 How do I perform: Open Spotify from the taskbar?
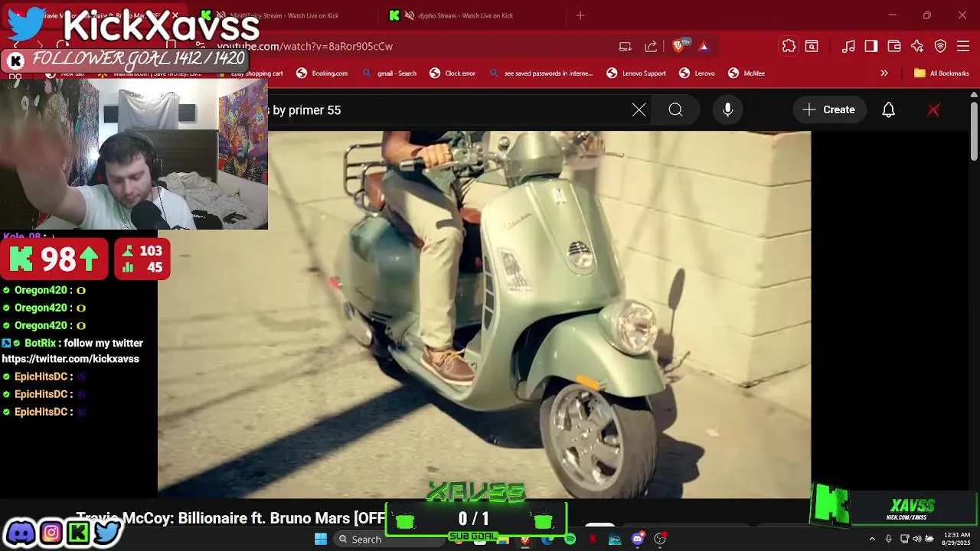pyautogui.click(x=570, y=540)
